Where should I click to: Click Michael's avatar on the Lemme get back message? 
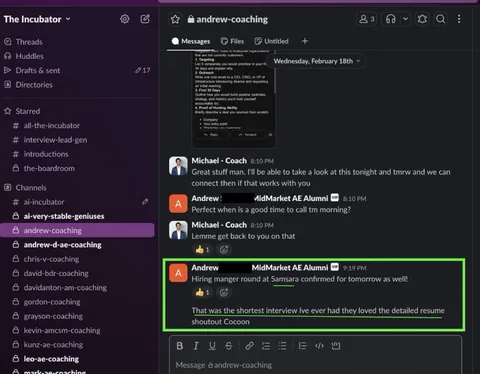[178, 230]
